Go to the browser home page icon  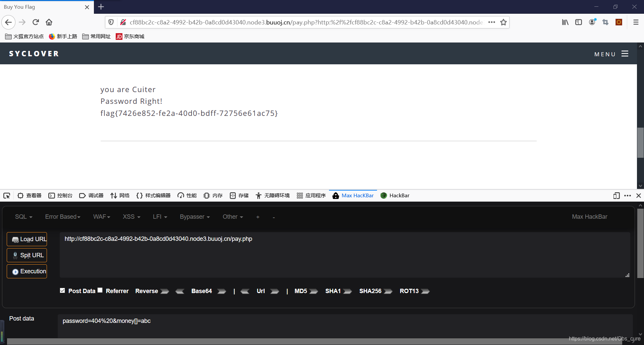49,22
